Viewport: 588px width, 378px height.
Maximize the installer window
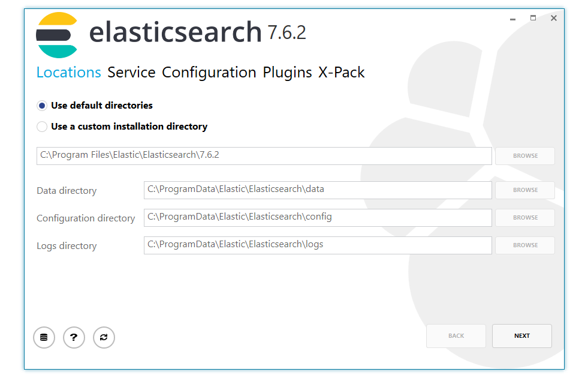pos(533,18)
